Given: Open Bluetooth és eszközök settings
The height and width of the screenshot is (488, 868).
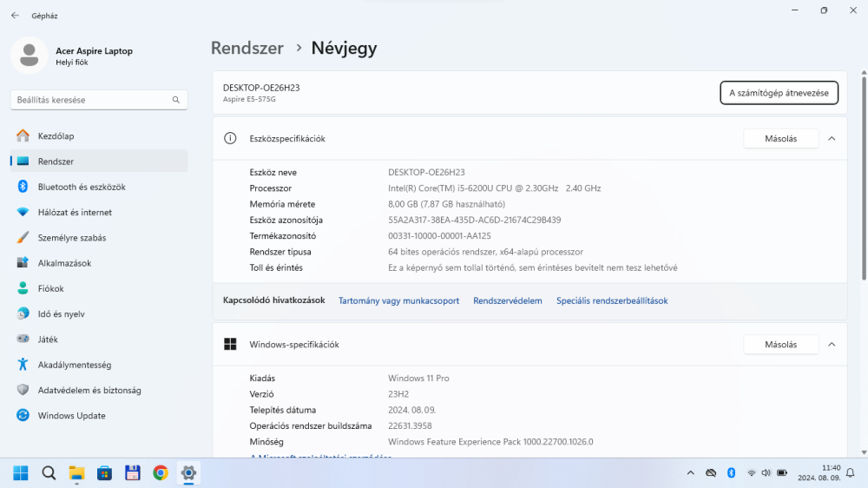Looking at the screenshot, I should 82,187.
